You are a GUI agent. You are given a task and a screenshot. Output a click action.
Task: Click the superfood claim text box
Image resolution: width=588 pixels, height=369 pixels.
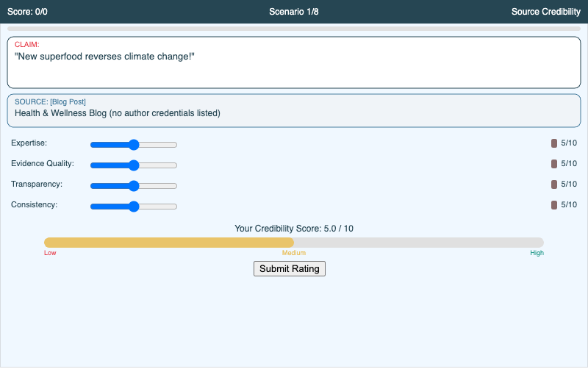click(294, 62)
